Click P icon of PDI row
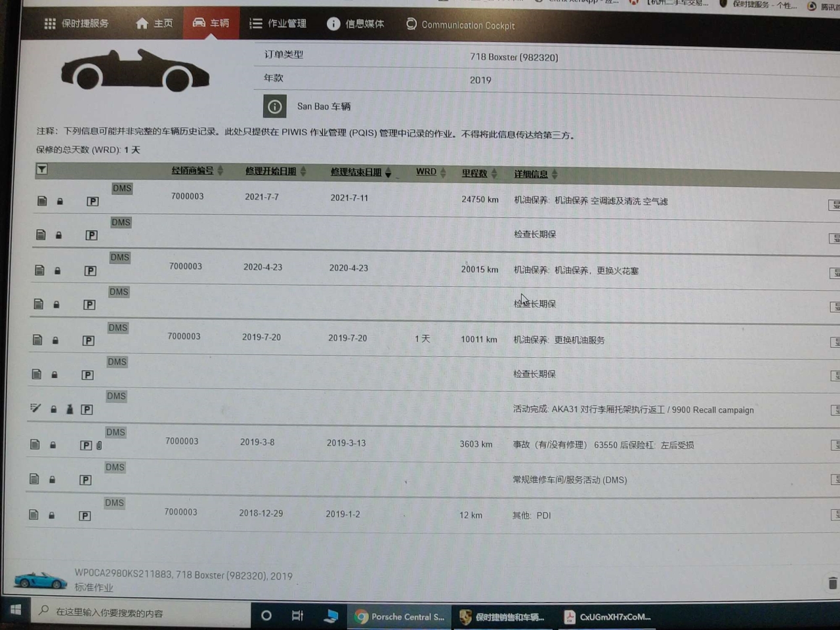Image resolution: width=840 pixels, height=630 pixels. [85, 516]
